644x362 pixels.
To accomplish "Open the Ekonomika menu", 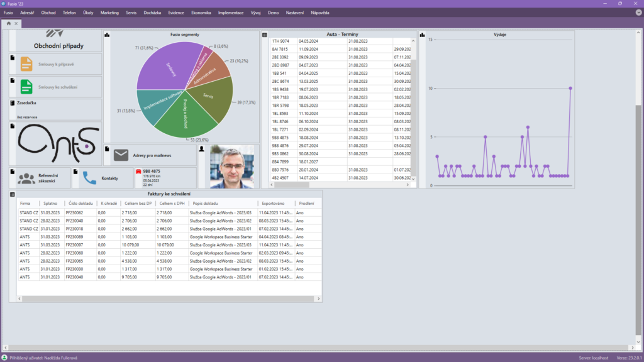I will 201,13.
